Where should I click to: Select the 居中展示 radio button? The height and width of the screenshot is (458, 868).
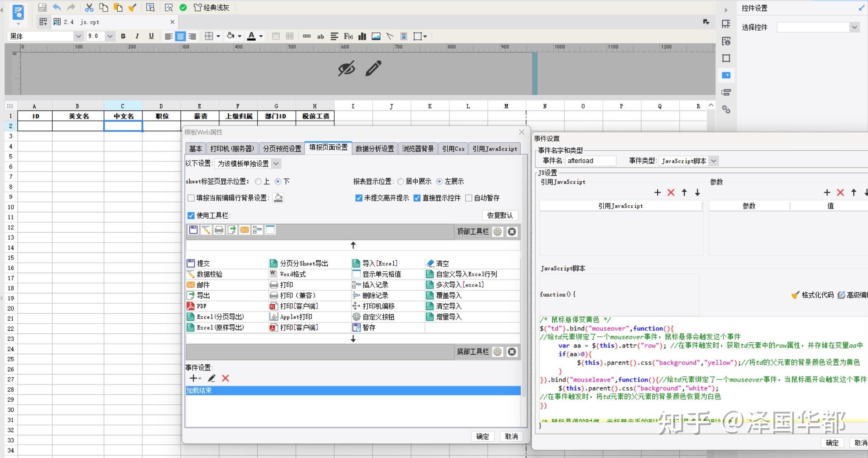[x=400, y=181]
